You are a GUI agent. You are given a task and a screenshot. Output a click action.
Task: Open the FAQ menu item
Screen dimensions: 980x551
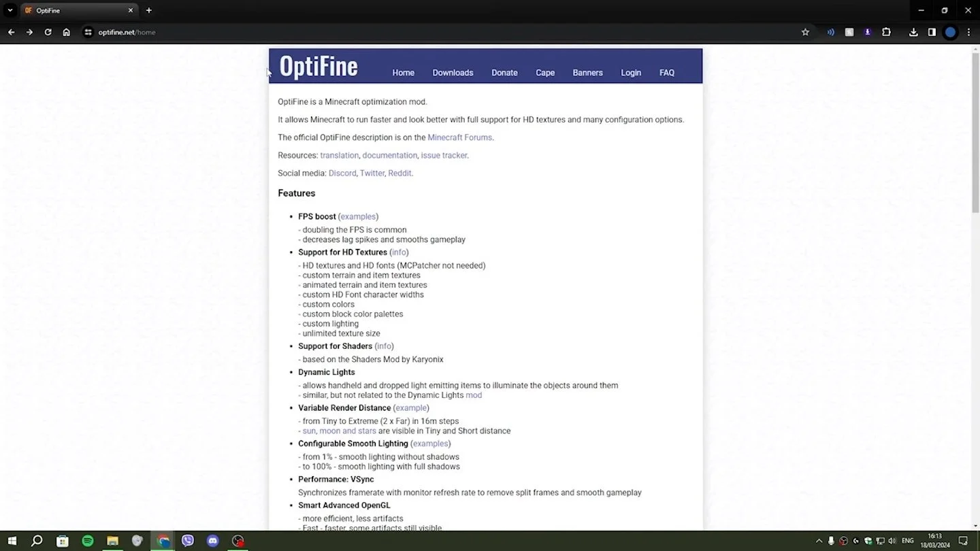[667, 73]
